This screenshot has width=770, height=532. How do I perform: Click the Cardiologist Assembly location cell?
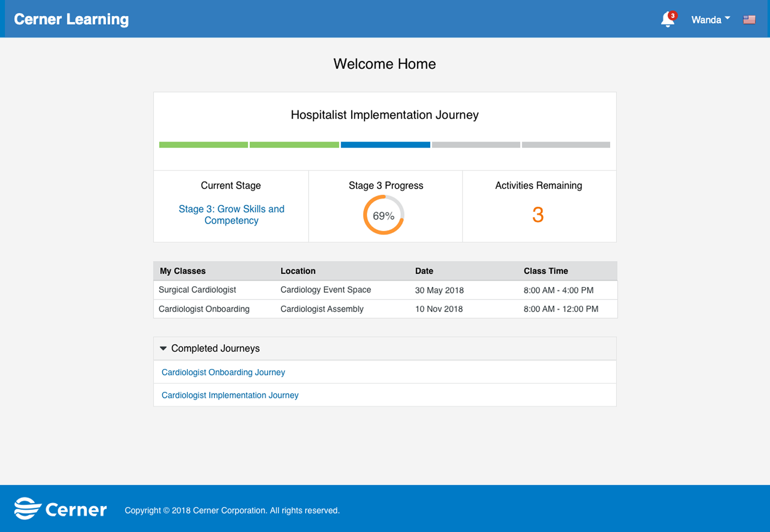(322, 309)
